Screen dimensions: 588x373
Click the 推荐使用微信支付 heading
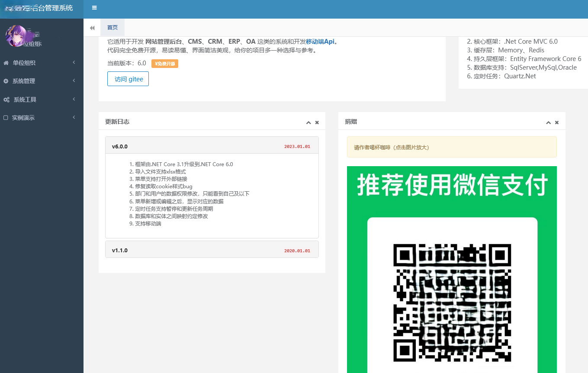click(452, 184)
